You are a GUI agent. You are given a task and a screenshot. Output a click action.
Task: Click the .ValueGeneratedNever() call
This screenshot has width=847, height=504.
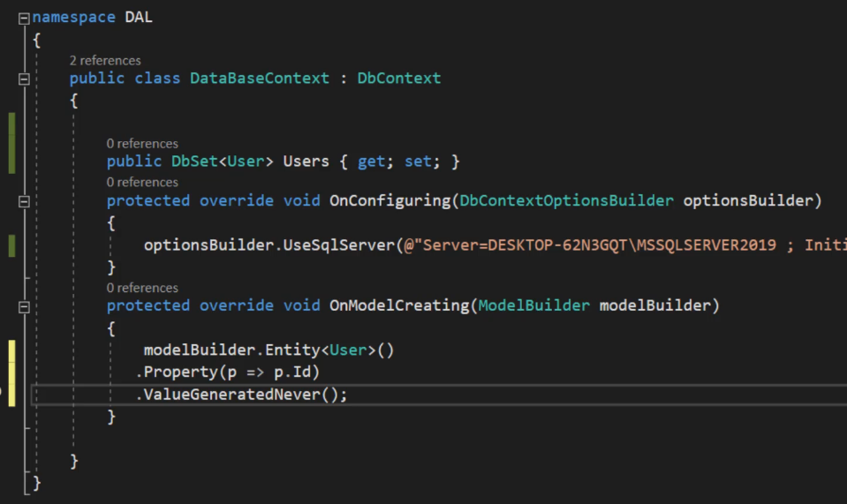coord(241,395)
